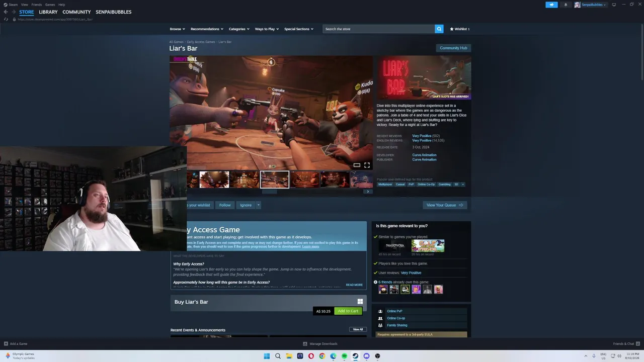The image size is (644, 362).
Task: Click View All for recent events
Action: click(x=358, y=329)
